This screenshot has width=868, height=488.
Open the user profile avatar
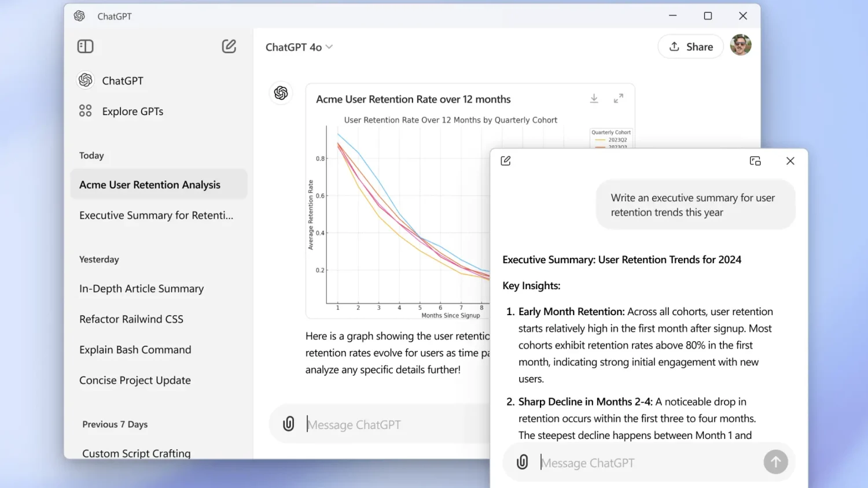click(x=741, y=45)
